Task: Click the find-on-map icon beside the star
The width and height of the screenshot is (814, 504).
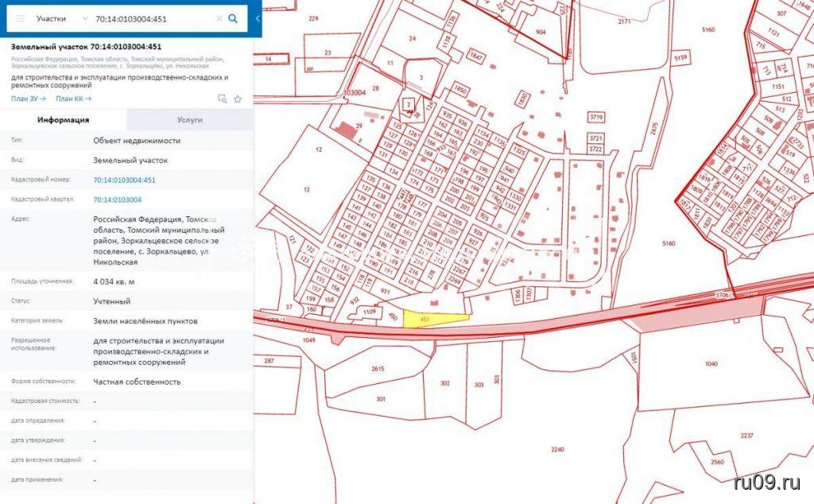Action: click(223, 99)
